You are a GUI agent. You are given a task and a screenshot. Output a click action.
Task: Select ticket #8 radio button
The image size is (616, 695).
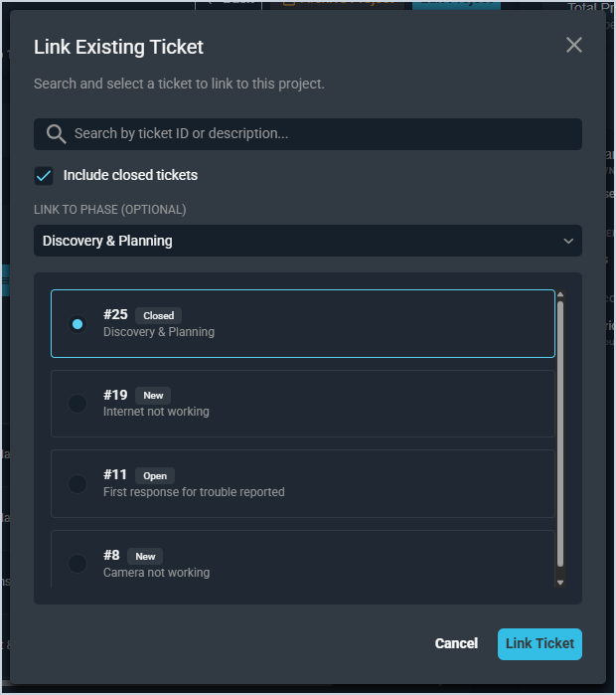pyautogui.click(x=77, y=564)
